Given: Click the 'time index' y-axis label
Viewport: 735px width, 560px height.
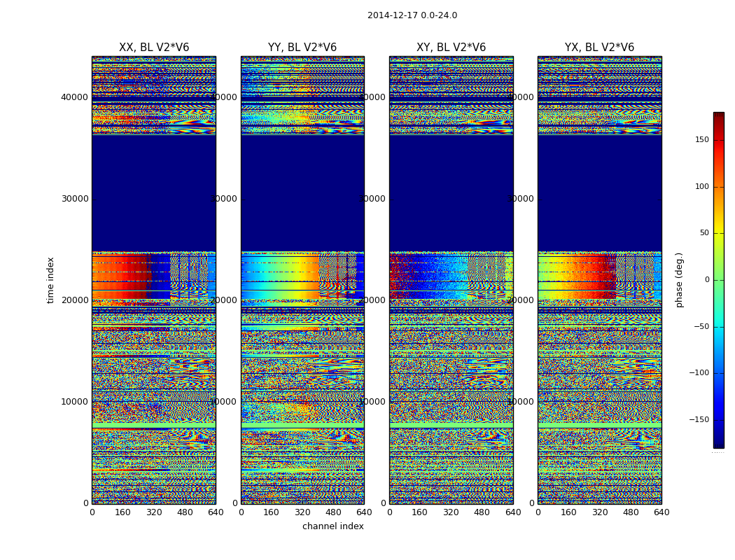Looking at the screenshot, I should point(50,280).
